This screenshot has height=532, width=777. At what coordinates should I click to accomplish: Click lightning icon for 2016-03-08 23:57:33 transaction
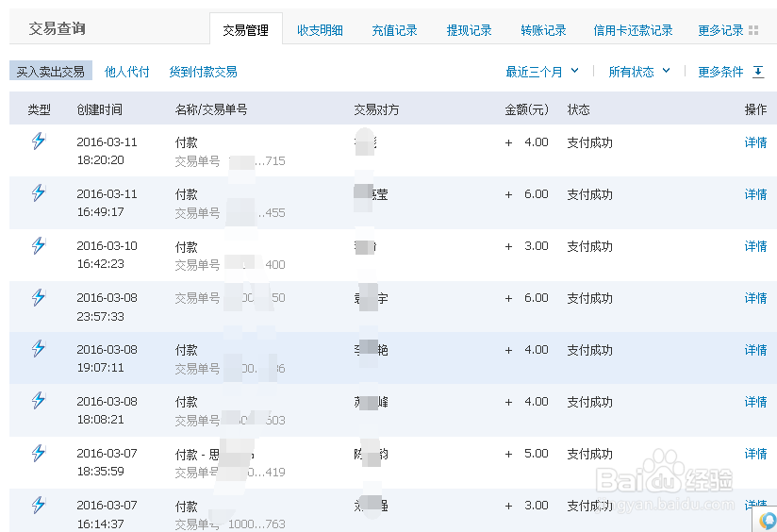(39, 297)
